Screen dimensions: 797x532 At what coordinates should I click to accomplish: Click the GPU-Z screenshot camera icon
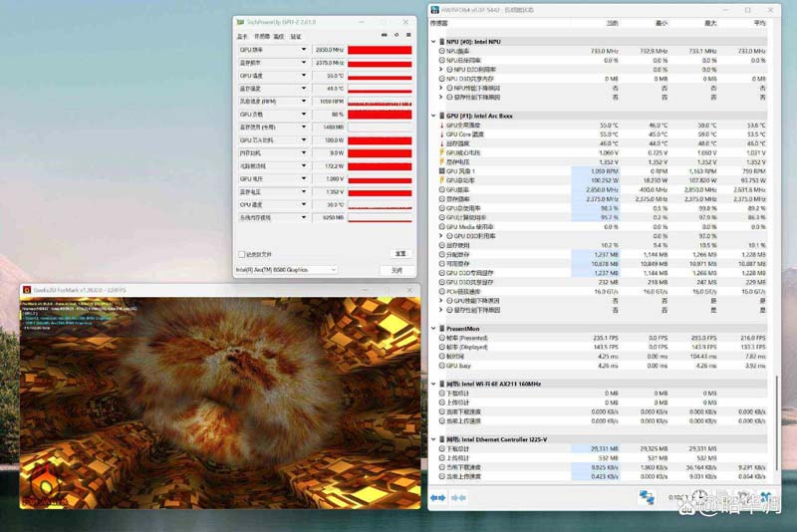click(384, 35)
